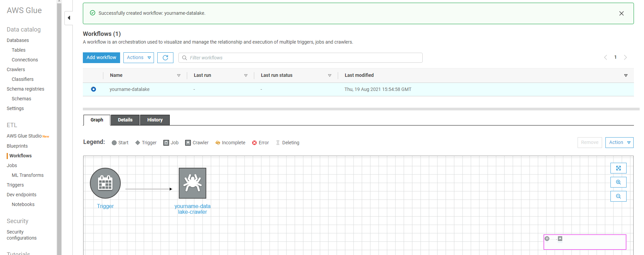Open Notebooks in the sidebar
The height and width of the screenshot is (255, 644).
(x=23, y=204)
